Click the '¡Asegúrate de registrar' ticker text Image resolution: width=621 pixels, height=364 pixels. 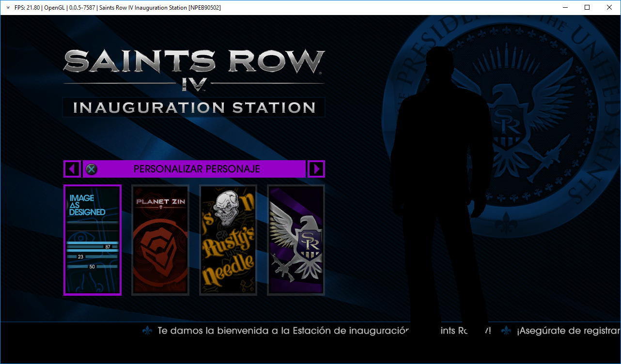(x=568, y=331)
